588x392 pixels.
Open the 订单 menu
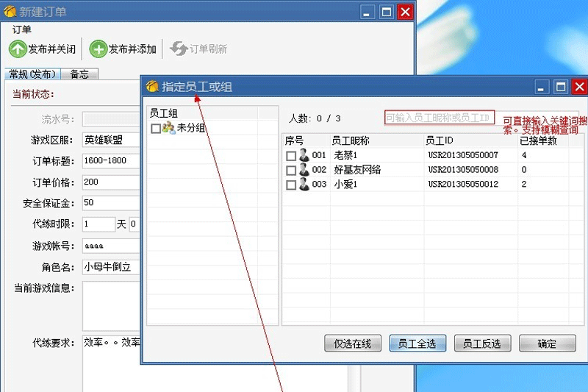(x=22, y=29)
